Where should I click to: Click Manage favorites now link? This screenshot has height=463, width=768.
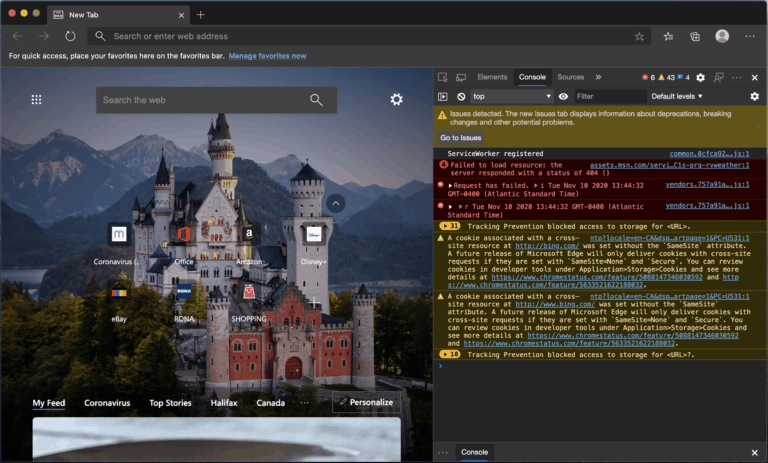(x=267, y=56)
